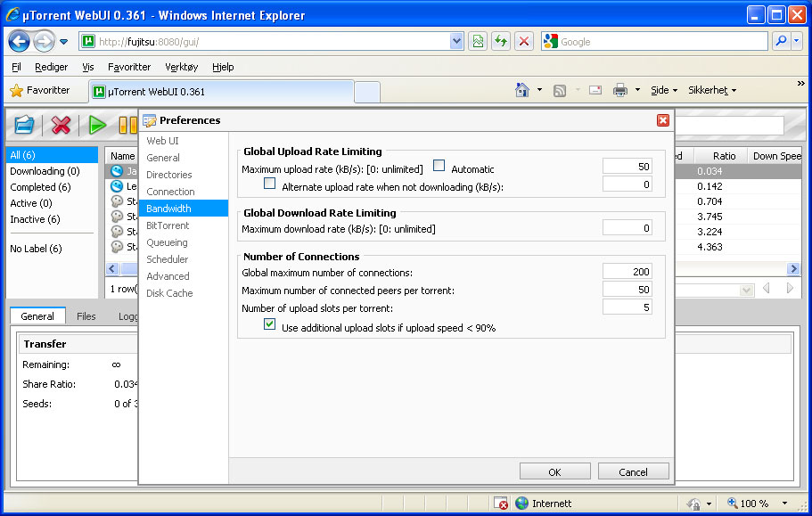Click the maximum upload rate field

click(x=627, y=166)
